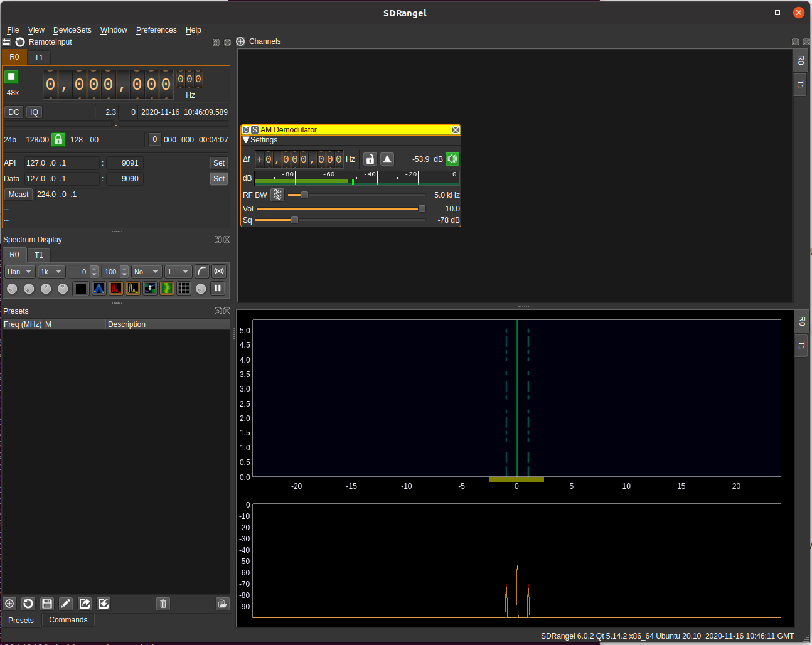Open the Han FFT window dropdown
The image size is (812, 645).
pos(19,272)
